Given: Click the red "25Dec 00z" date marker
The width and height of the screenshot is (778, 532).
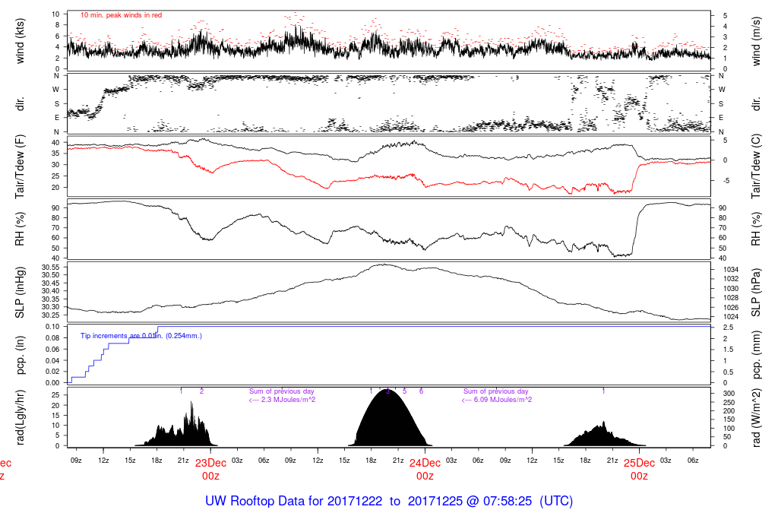Looking at the screenshot, I should pyautogui.click(x=639, y=470).
